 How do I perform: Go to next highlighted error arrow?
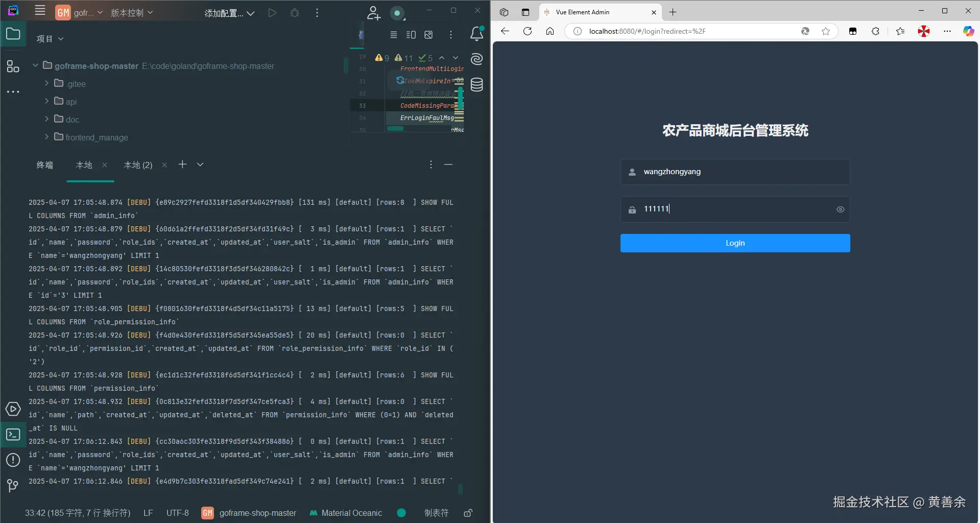(x=456, y=58)
